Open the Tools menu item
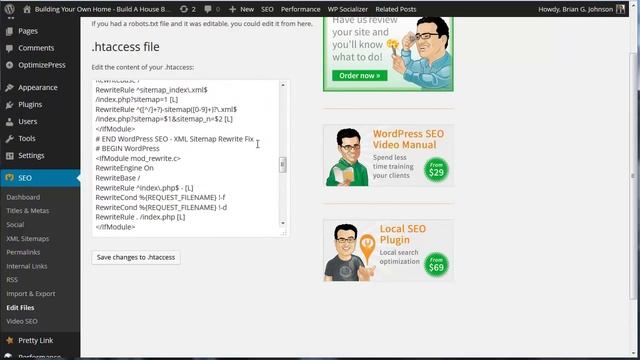 pos(27,139)
